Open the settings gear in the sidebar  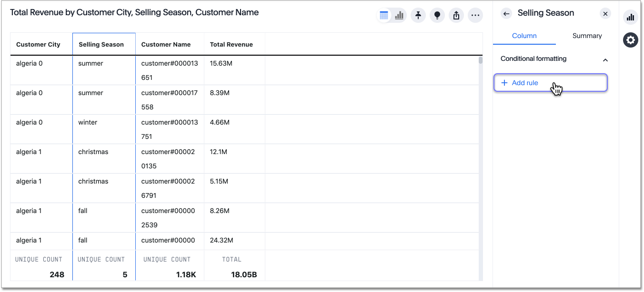point(630,39)
